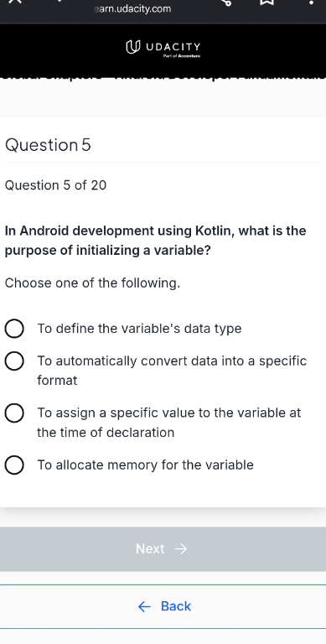Select "assign a specific value" radio button
The image size is (326, 644).
tap(14, 413)
